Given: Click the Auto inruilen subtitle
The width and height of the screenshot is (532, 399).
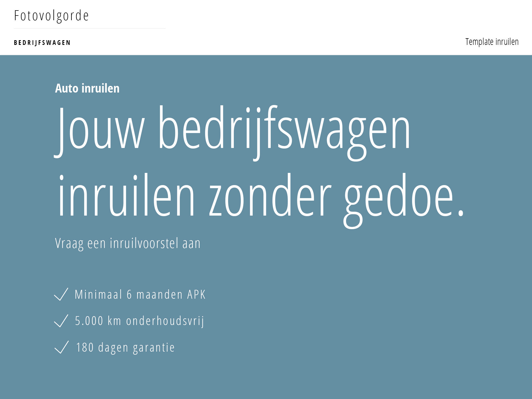Looking at the screenshot, I should 87,88.
